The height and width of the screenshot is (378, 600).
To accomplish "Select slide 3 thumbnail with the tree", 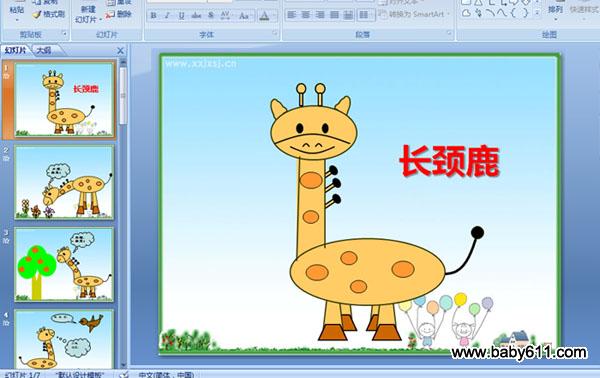I will [64, 264].
